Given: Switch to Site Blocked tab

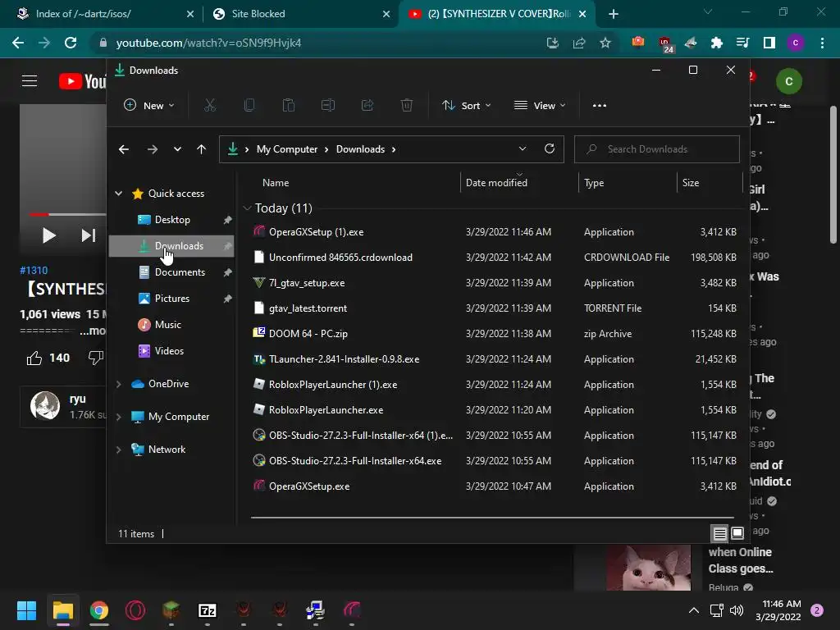Looking at the screenshot, I should (302, 14).
